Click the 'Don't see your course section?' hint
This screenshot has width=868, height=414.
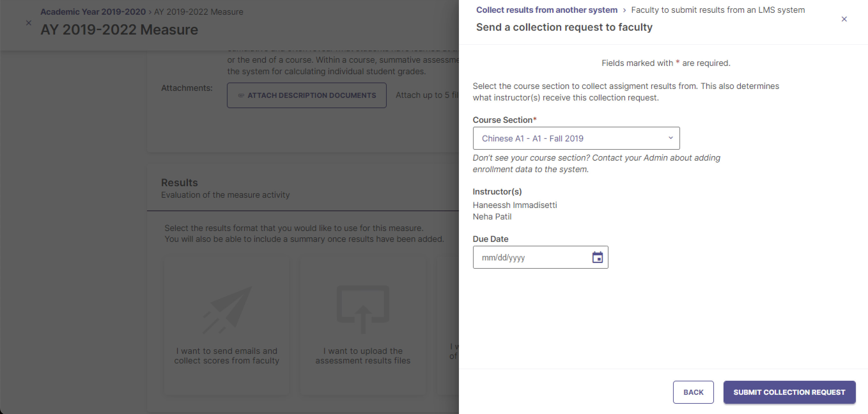point(596,163)
